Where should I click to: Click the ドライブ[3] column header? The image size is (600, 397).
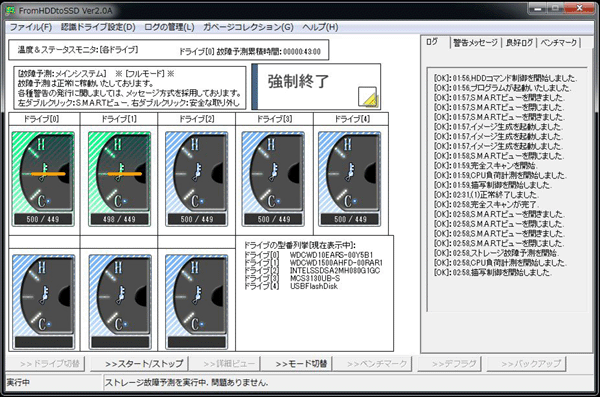tap(274, 119)
